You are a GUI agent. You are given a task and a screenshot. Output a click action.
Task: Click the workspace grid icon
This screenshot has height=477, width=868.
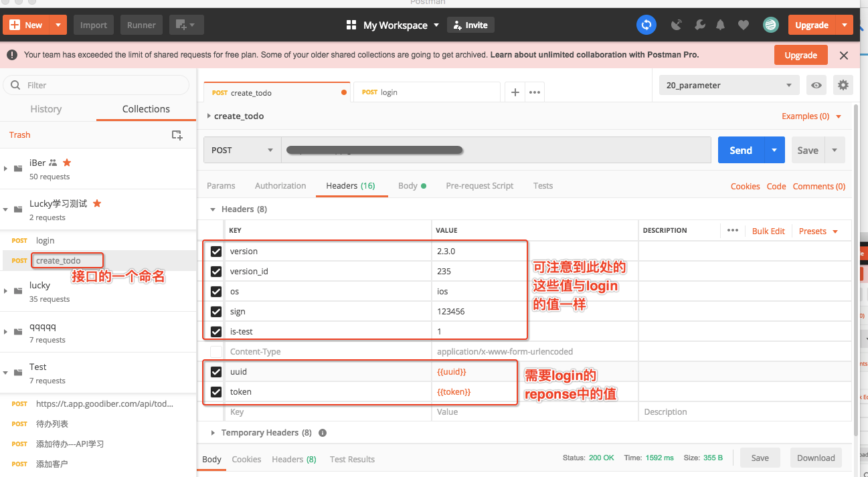(351, 25)
